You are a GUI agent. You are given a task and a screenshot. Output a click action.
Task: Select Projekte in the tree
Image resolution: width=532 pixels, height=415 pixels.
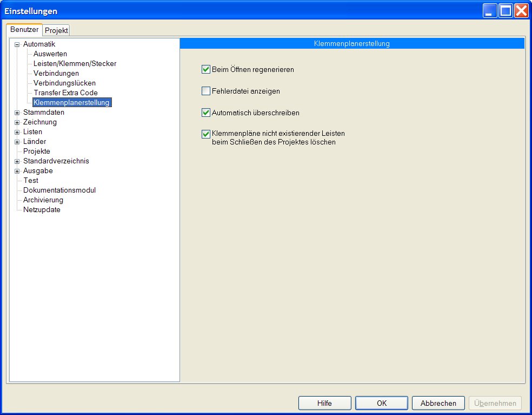point(37,151)
